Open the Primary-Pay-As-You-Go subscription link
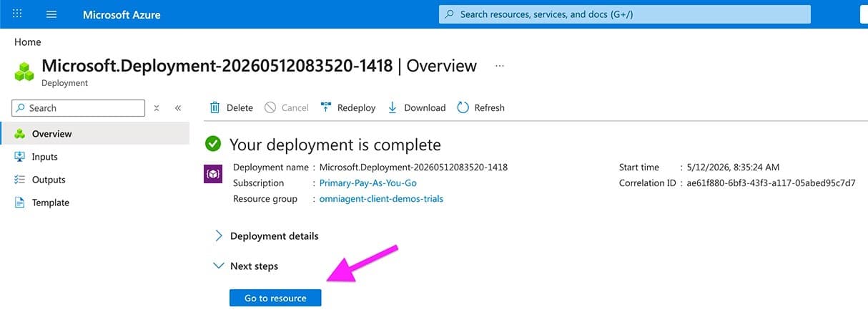 (x=368, y=183)
